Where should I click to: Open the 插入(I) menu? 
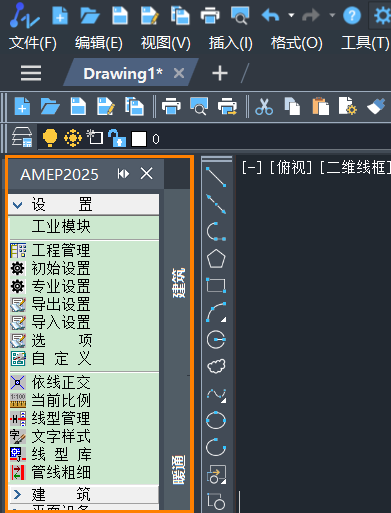pos(231,43)
